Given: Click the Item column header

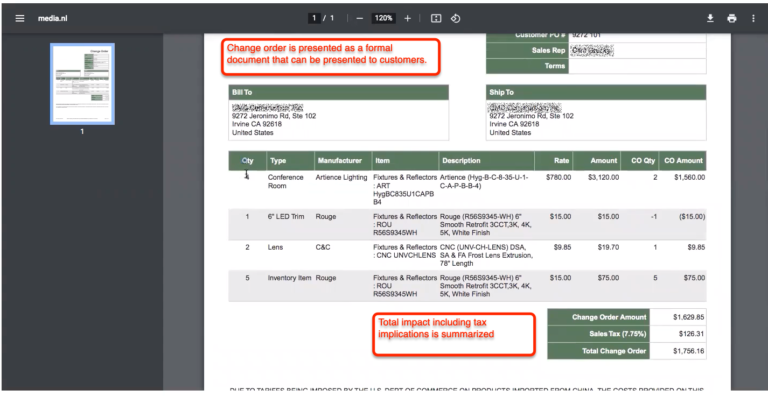Looking at the screenshot, I should [x=405, y=161].
